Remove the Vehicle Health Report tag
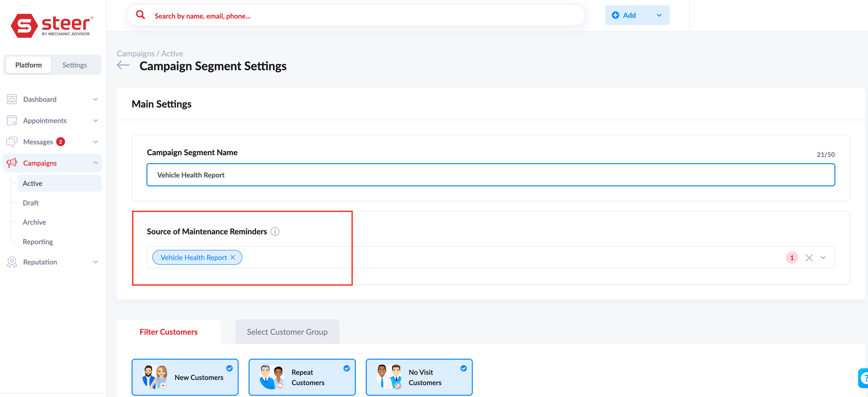The image size is (868, 397). click(233, 257)
